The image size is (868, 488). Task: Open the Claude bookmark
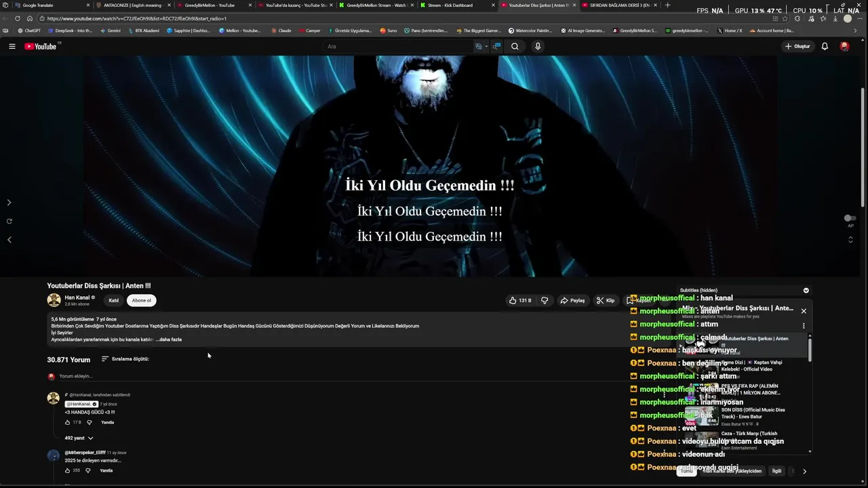coord(281,30)
